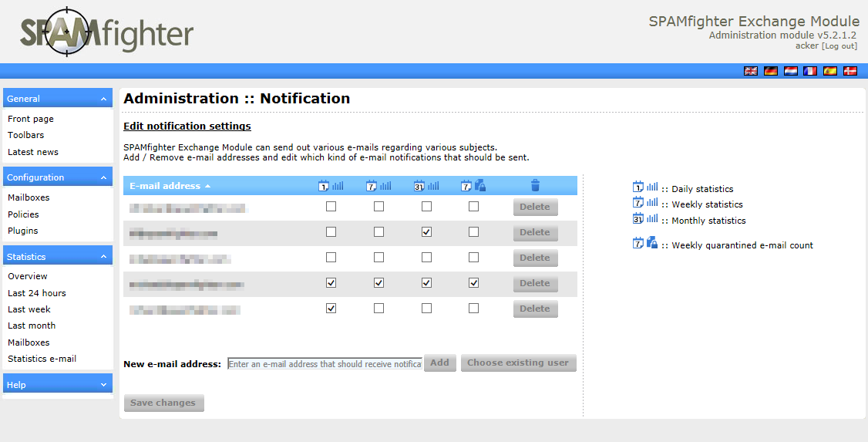Collapse the General sidebar section

103,99
